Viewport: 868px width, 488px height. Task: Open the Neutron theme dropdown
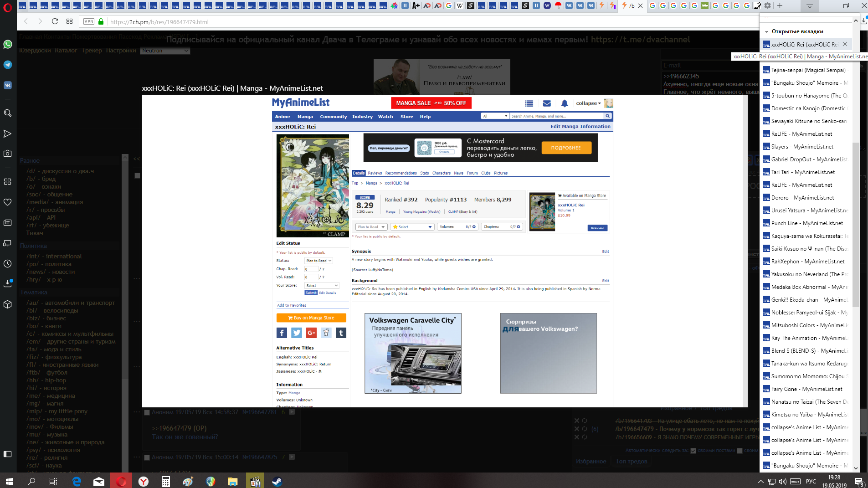(x=165, y=51)
